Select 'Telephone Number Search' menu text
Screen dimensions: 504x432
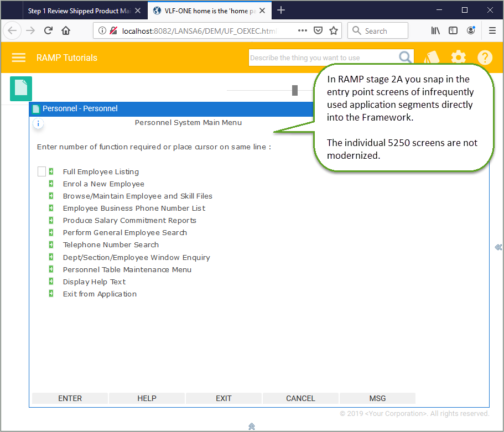[111, 245]
